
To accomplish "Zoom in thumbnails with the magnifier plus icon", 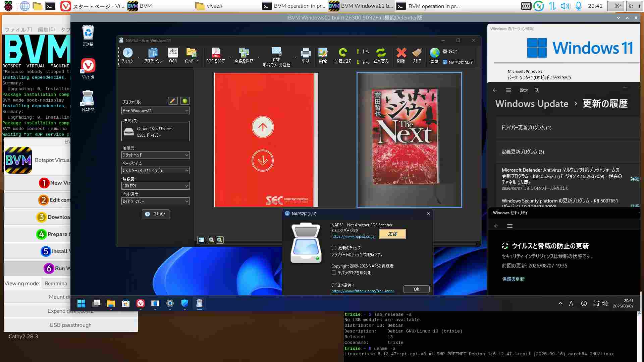I will 220,240.
